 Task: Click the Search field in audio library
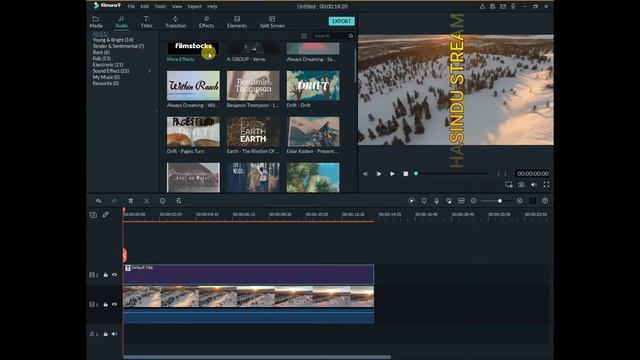click(x=330, y=36)
